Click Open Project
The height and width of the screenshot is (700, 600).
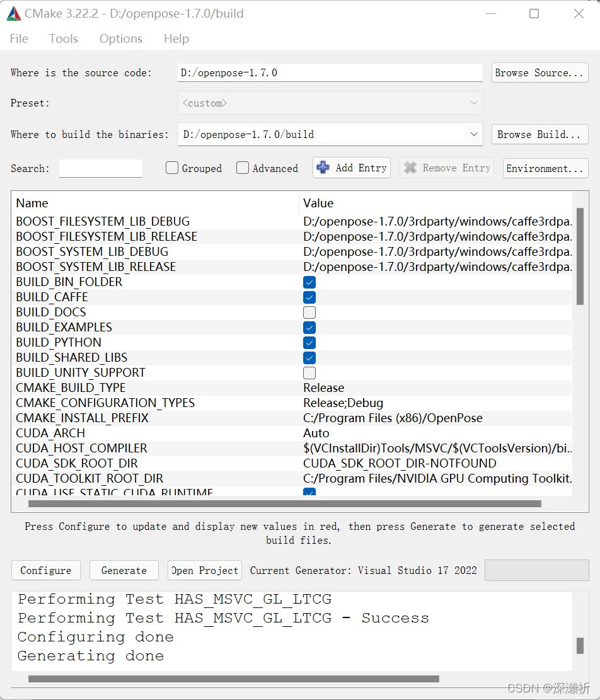coord(204,570)
